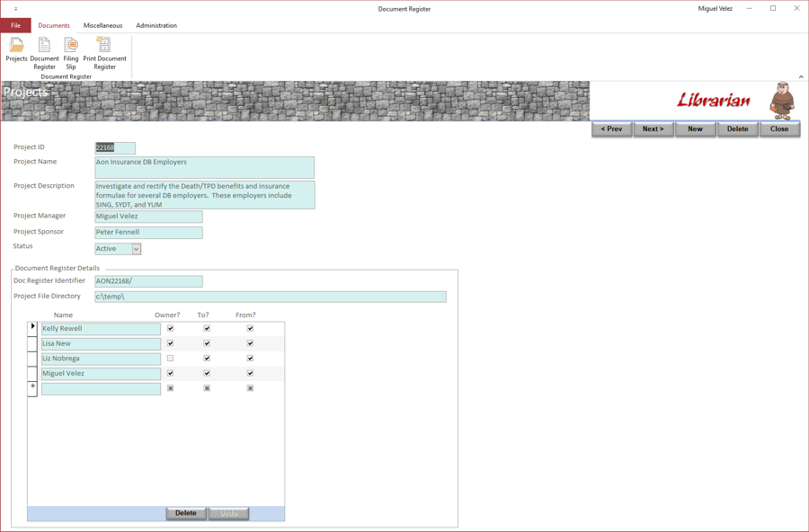The width and height of the screenshot is (809, 532).
Task: Select the Kelly Rewell row selector
Action: 32,328
